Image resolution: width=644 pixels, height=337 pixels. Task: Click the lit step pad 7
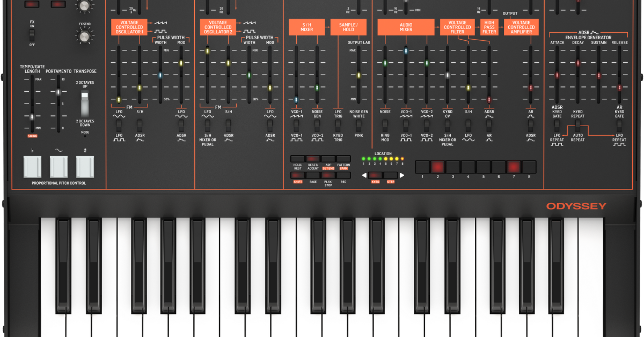[514, 166]
